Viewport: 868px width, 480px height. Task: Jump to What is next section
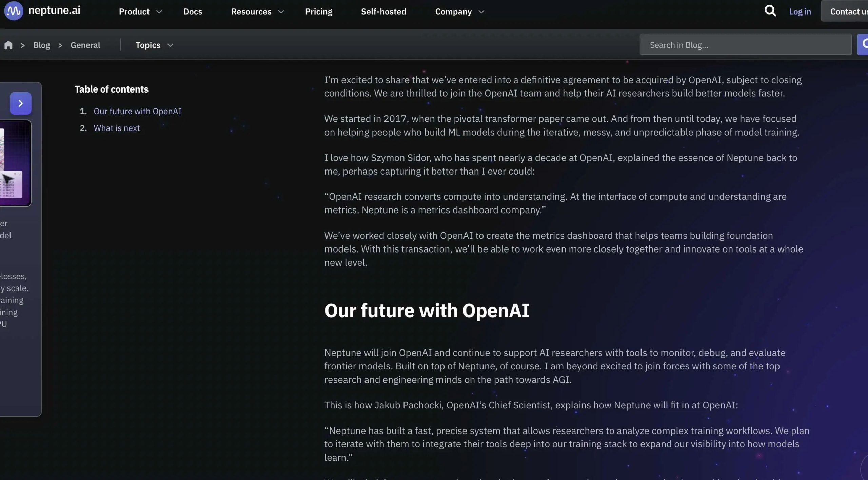tap(117, 128)
